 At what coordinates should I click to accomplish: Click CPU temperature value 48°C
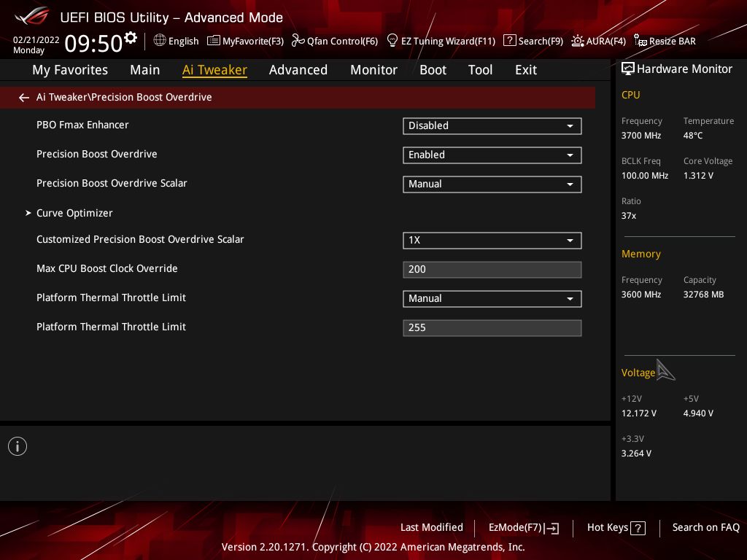point(693,136)
